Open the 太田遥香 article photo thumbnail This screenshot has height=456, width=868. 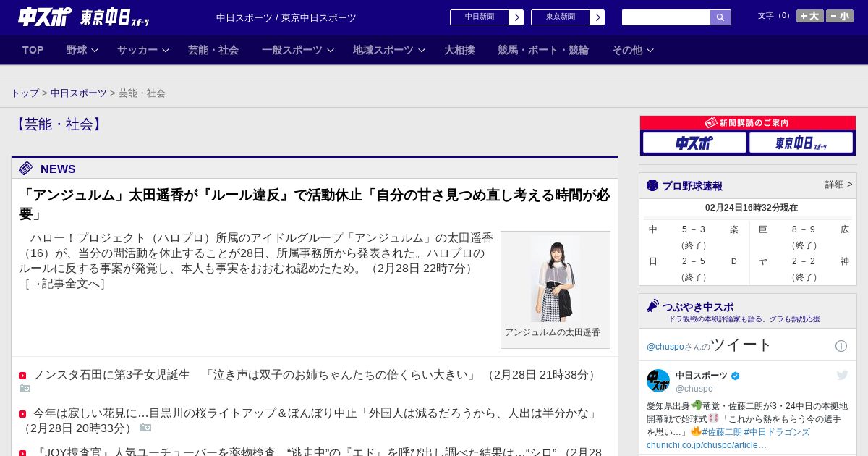(555, 279)
